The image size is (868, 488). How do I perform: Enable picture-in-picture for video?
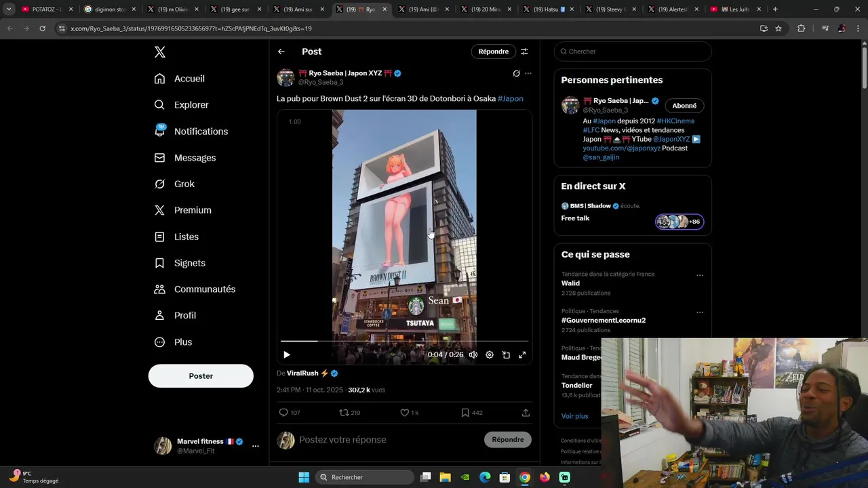[506, 354]
